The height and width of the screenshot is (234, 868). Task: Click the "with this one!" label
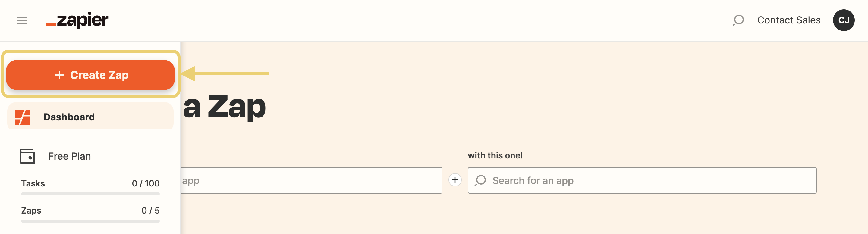pyautogui.click(x=495, y=156)
